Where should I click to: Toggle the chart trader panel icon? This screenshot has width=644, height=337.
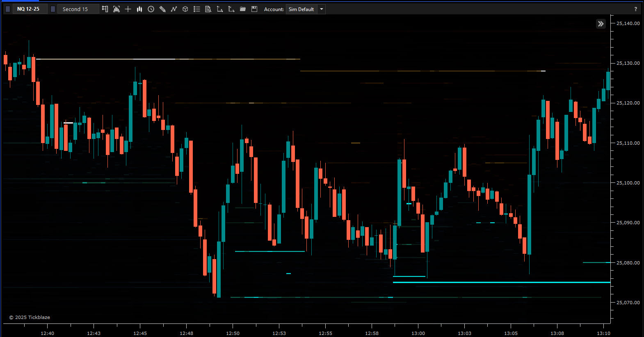(105, 9)
